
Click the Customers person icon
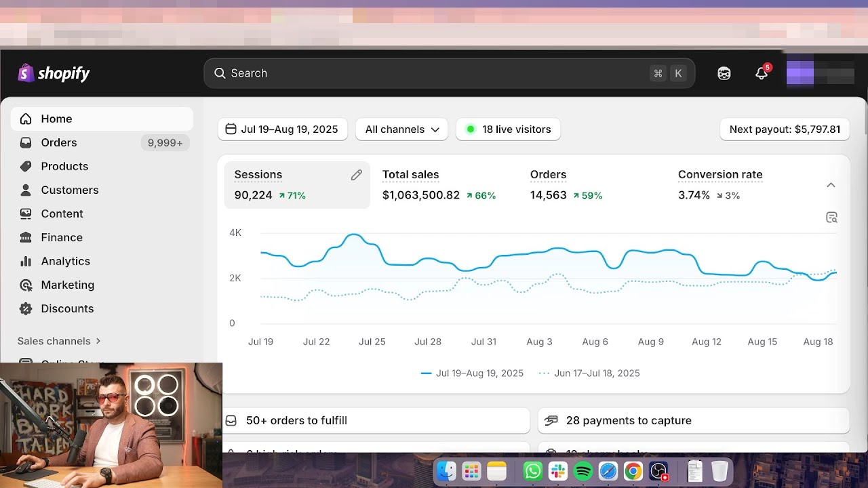click(26, 190)
